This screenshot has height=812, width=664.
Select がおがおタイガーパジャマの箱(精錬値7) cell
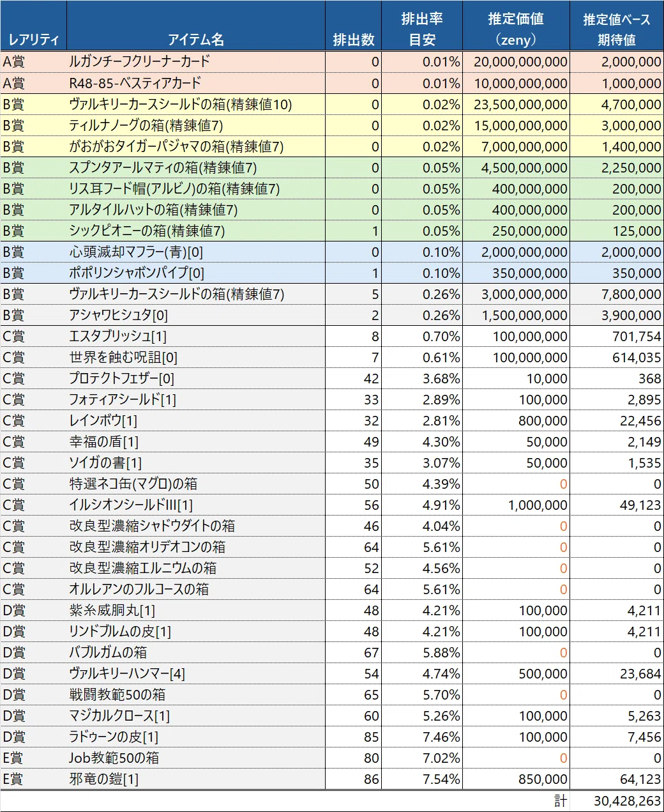[x=196, y=146]
